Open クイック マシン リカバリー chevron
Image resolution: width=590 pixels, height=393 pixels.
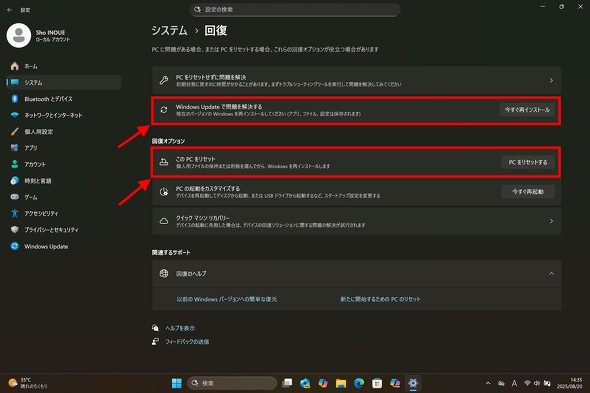click(x=551, y=221)
